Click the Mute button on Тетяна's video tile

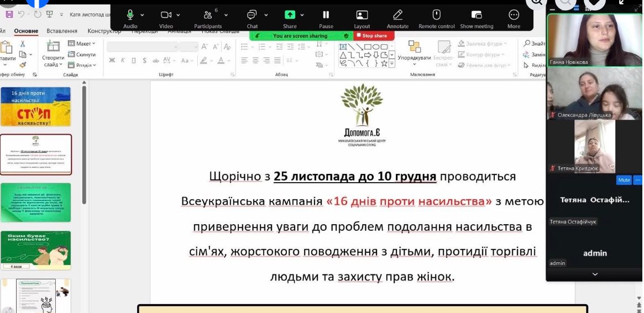pyautogui.click(x=624, y=180)
